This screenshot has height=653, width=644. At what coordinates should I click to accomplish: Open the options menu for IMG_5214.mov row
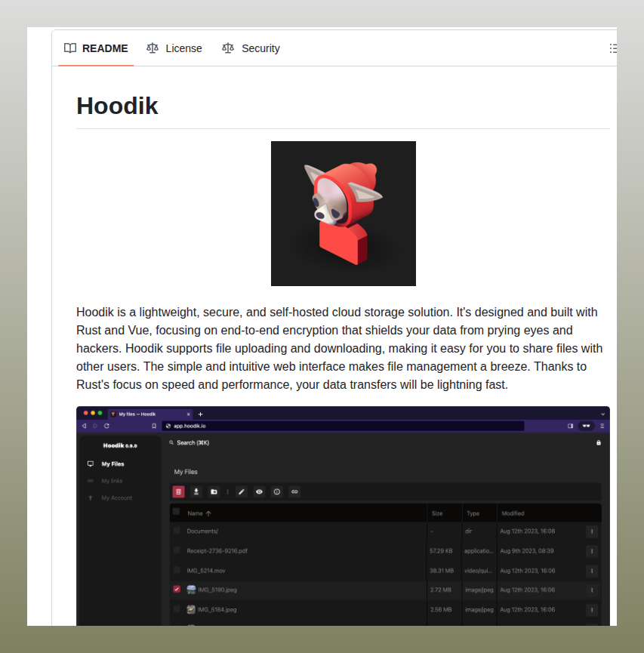coord(591,571)
